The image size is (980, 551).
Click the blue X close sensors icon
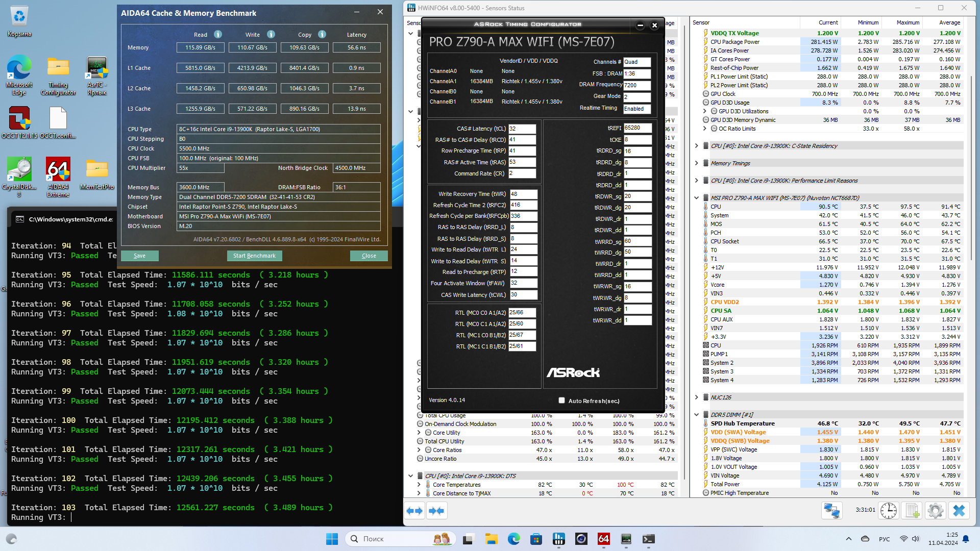click(959, 510)
